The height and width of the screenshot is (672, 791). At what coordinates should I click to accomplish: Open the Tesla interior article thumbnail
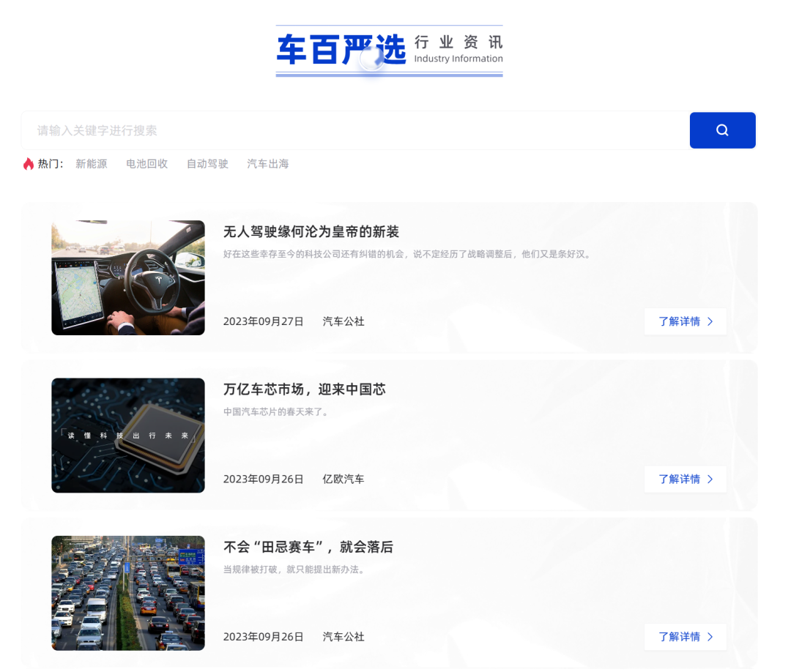(128, 277)
